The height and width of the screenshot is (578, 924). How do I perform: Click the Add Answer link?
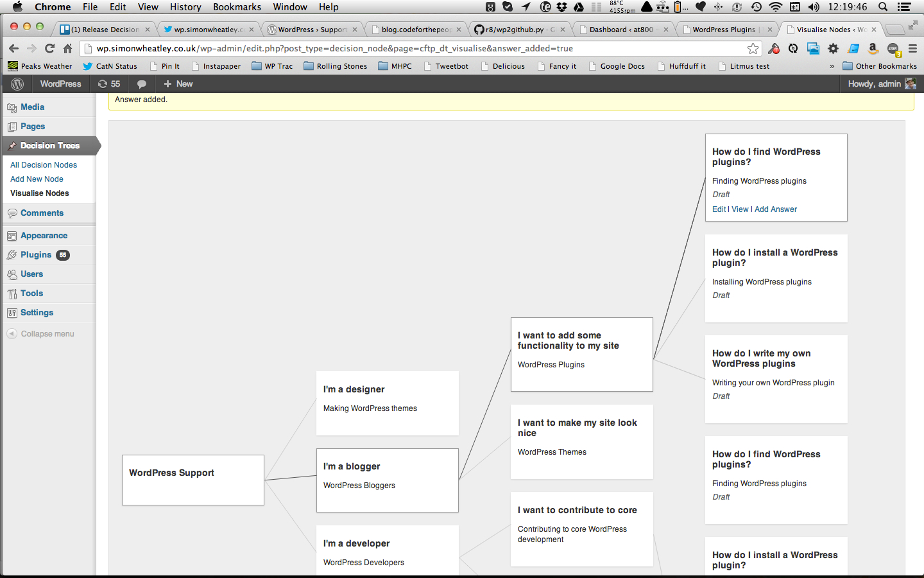[x=776, y=209]
